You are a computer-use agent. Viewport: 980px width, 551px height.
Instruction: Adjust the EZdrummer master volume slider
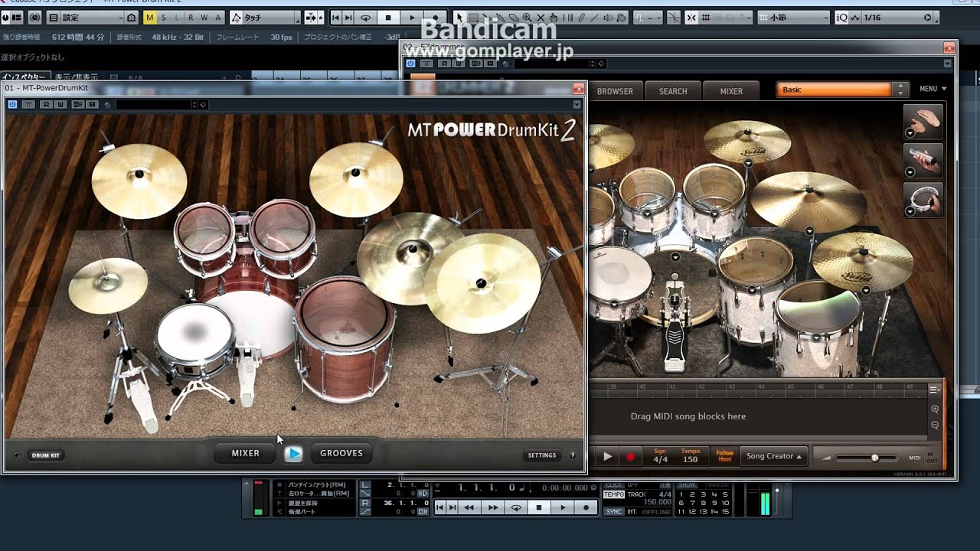(x=865, y=458)
